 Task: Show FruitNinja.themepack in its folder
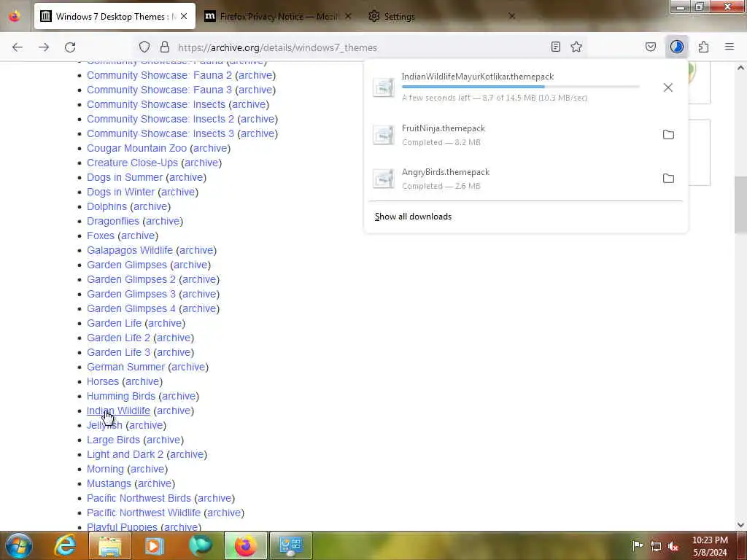668,134
